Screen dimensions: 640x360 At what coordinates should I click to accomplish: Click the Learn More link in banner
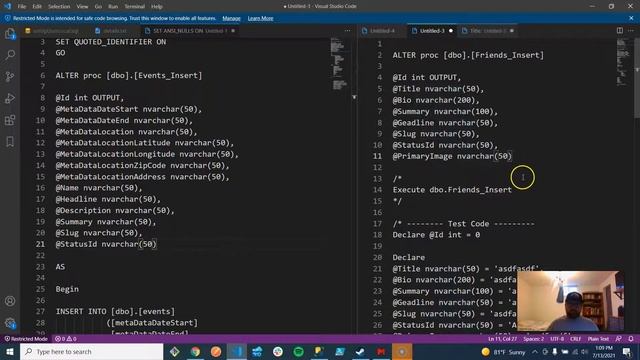(x=260, y=18)
